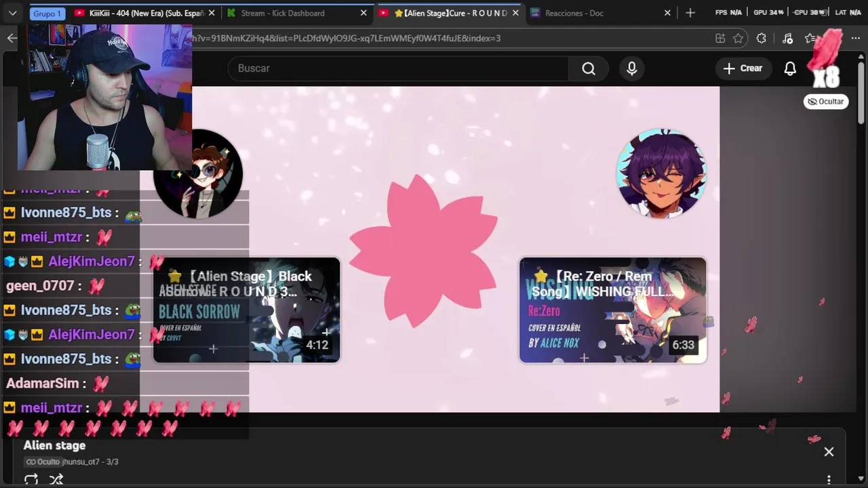Click the purple-haired character channel avatar

click(661, 174)
